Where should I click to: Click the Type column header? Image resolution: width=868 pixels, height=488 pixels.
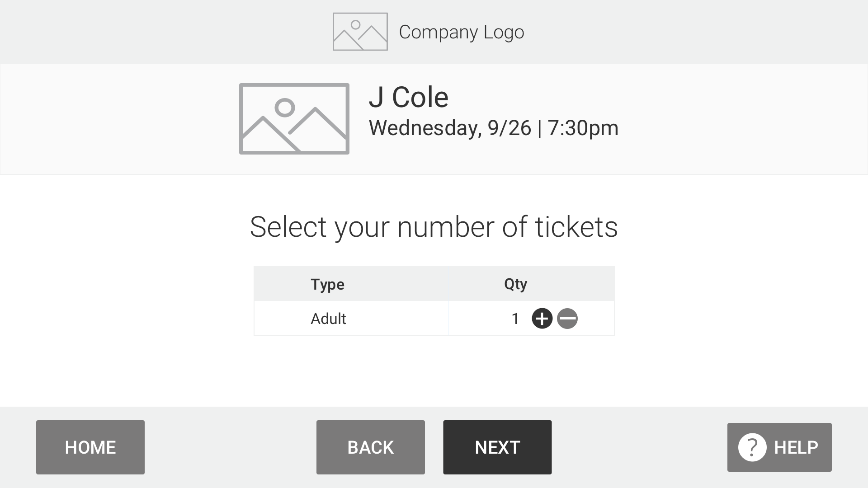[x=328, y=285]
